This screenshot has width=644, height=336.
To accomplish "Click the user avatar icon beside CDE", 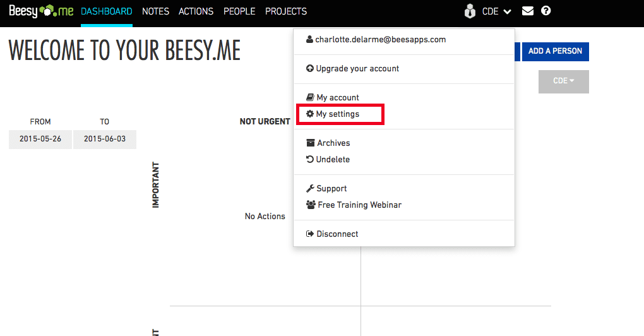I will [470, 11].
